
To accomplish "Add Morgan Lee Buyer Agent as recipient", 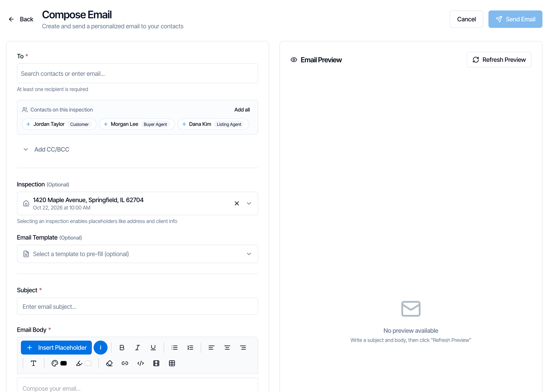I will [x=137, y=124].
